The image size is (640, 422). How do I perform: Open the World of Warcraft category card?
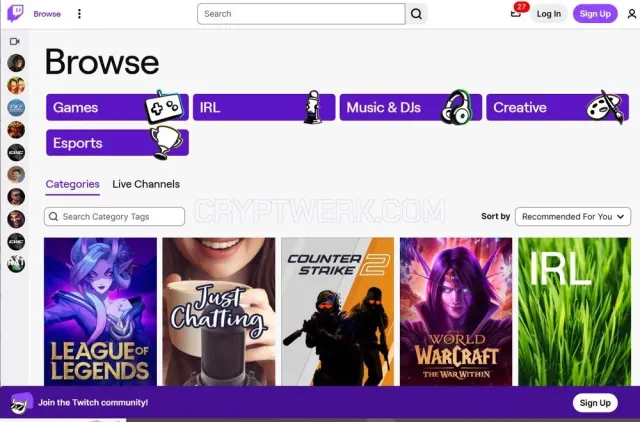456,312
